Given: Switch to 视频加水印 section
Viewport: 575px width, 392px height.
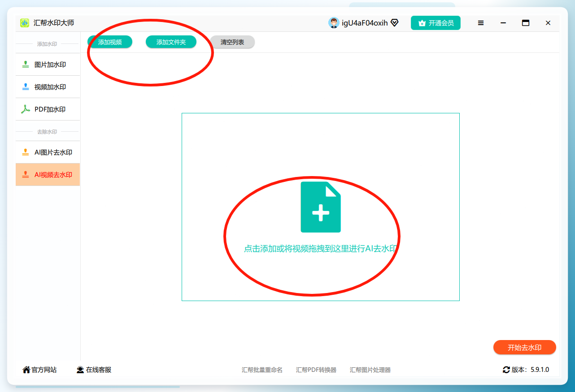Looking at the screenshot, I should (48, 87).
